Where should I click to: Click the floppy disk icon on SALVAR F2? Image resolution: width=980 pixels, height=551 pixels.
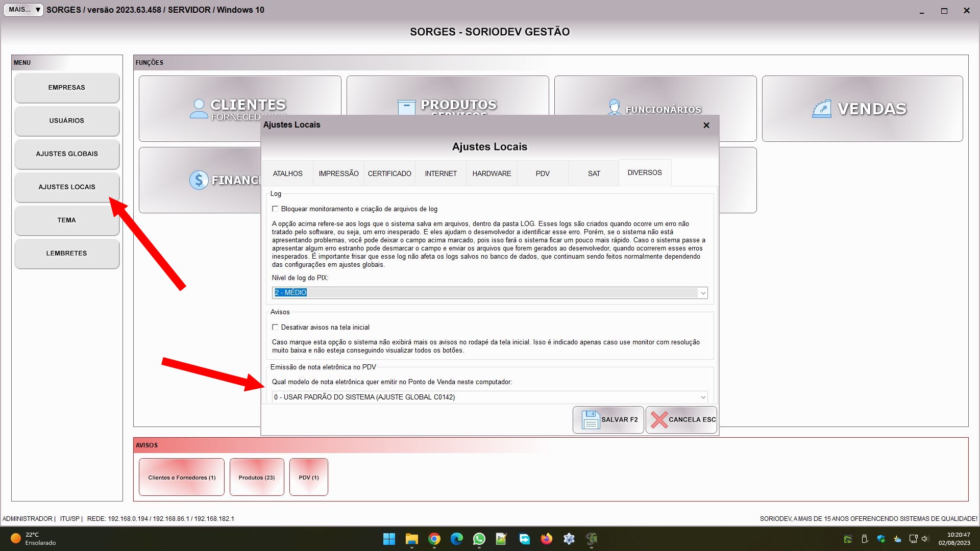pos(590,420)
